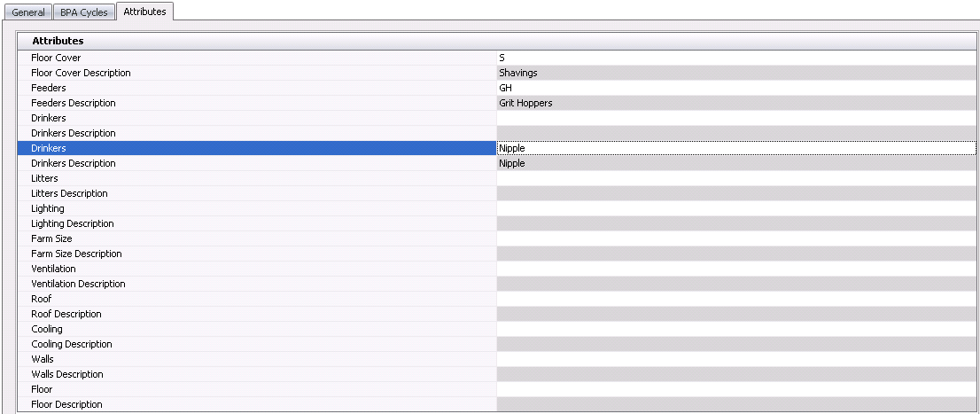
Task: Select the Roof attribute row label
Action: (x=42, y=299)
